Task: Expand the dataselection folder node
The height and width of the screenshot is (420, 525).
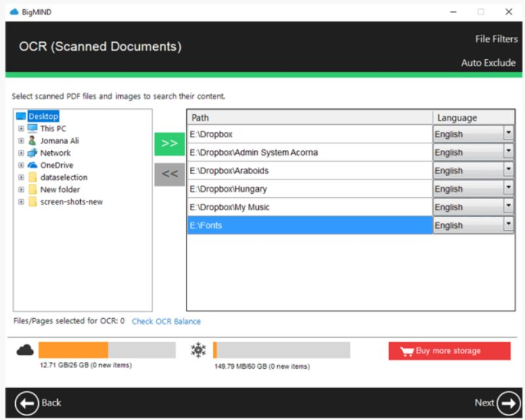Action: click(21, 177)
